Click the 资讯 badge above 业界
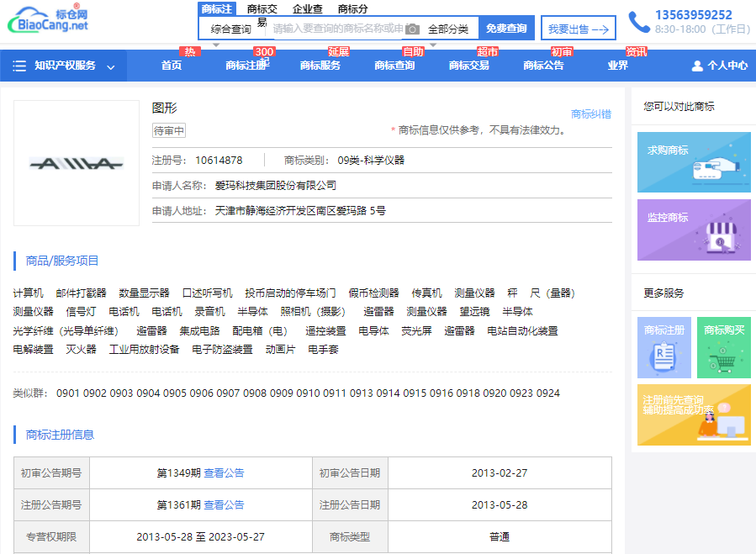Image resolution: width=756 pixels, height=554 pixels. coord(637,51)
